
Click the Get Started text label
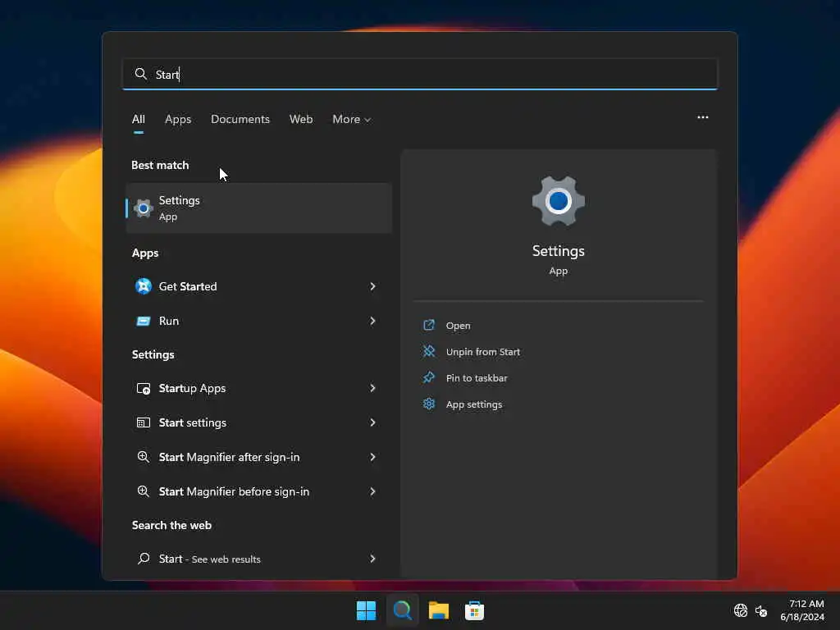click(x=188, y=286)
